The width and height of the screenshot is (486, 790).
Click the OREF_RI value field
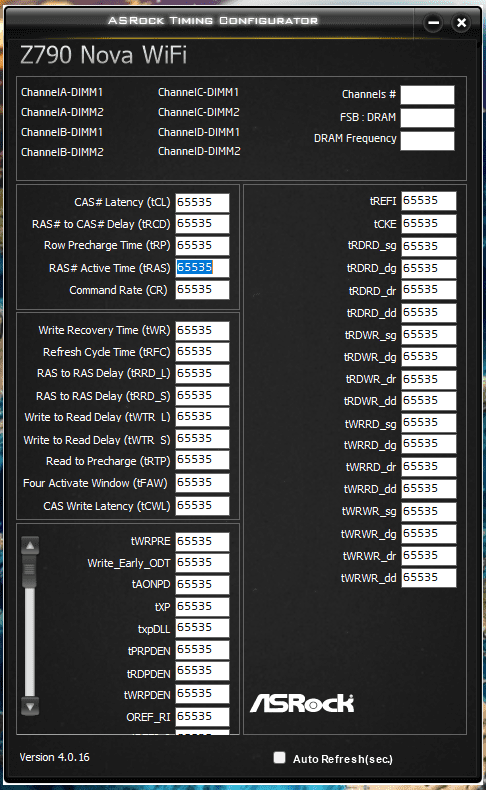202,716
